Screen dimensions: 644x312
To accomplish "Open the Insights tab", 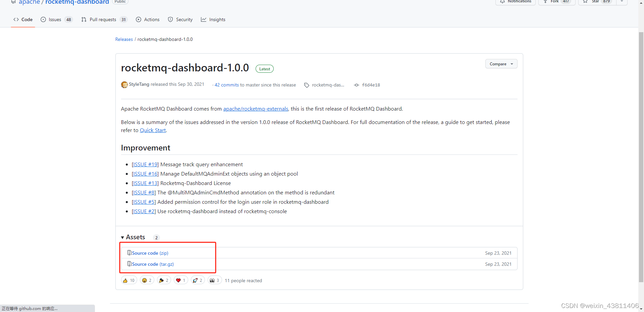I will (x=213, y=19).
